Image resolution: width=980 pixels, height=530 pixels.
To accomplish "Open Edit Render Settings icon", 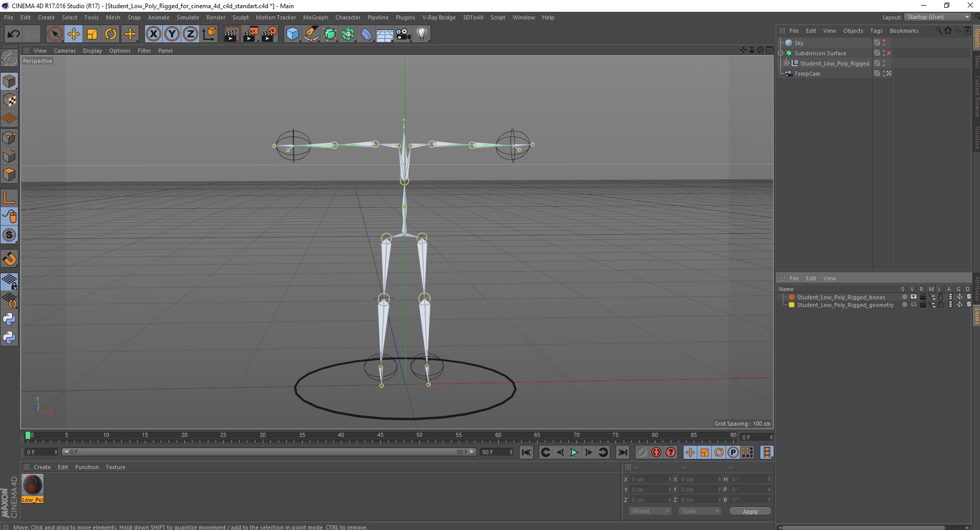I will tap(269, 34).
